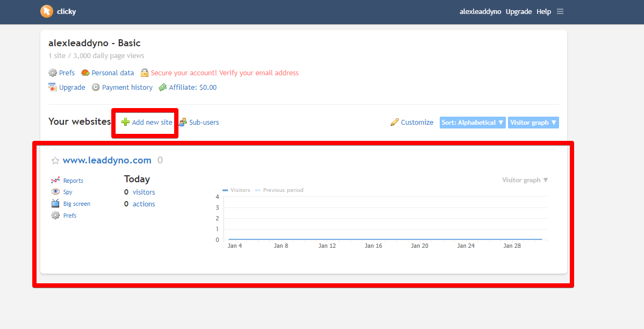Open Reports link for leaddyno site
This screenshot has height=329, width=644.
click(73, 181)
